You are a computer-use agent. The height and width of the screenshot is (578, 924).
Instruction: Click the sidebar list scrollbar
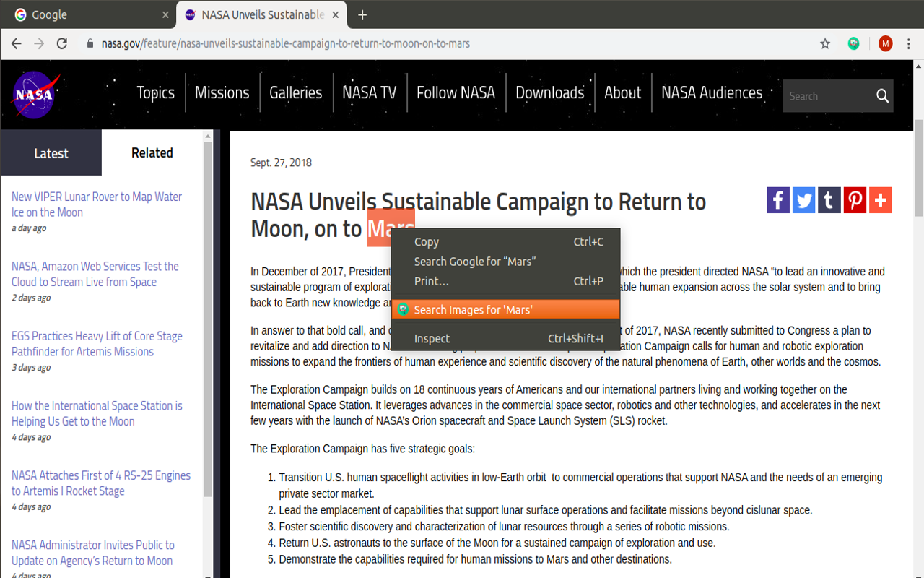click(x=208, y=318)
